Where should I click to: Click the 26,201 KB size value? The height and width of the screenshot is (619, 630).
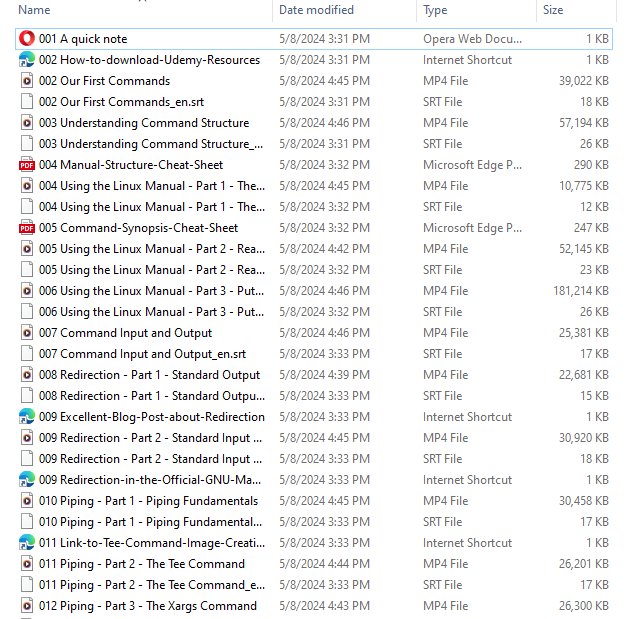click(x=584, y=564)
